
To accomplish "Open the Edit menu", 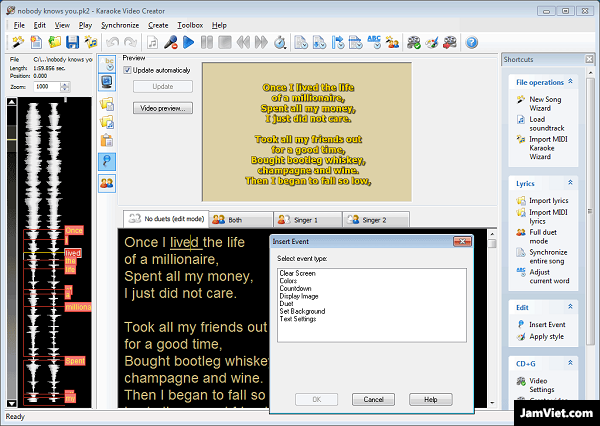I will point(39,25).
